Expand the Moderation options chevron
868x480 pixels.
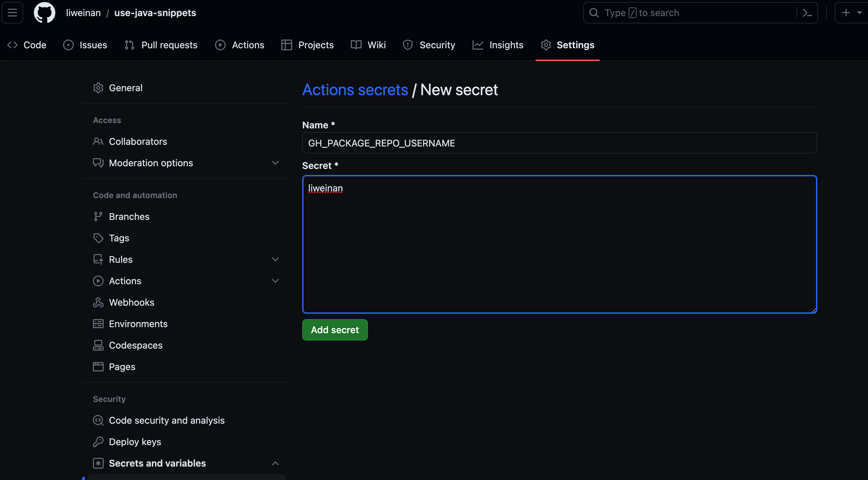(x=275, y=163)
